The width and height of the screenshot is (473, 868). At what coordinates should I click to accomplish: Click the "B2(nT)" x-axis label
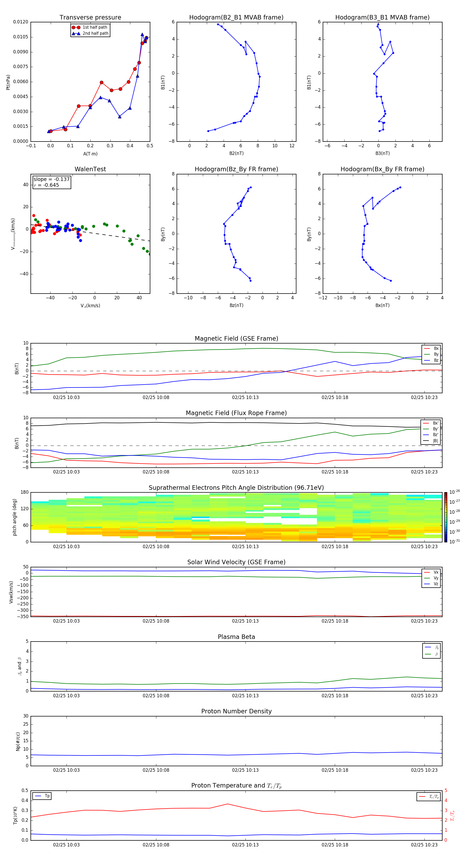pos(236,153)
